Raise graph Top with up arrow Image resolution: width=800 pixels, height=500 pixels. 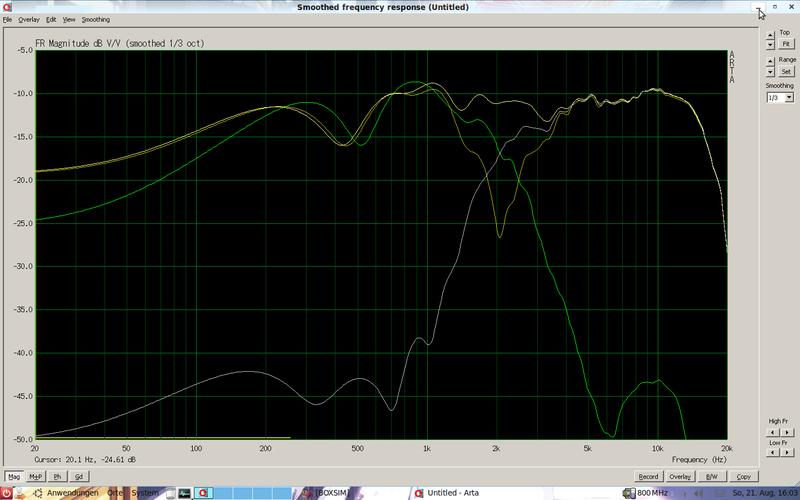click(x=770, y=35)
